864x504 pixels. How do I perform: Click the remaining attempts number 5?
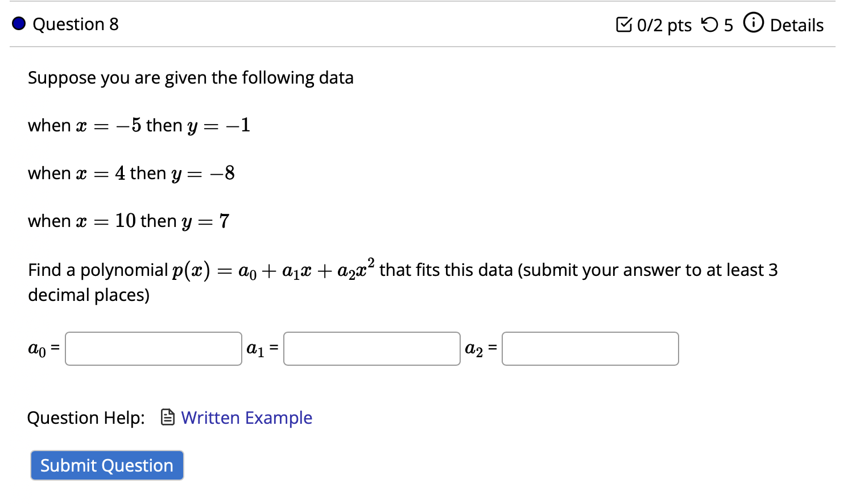(x=728, y=25)
